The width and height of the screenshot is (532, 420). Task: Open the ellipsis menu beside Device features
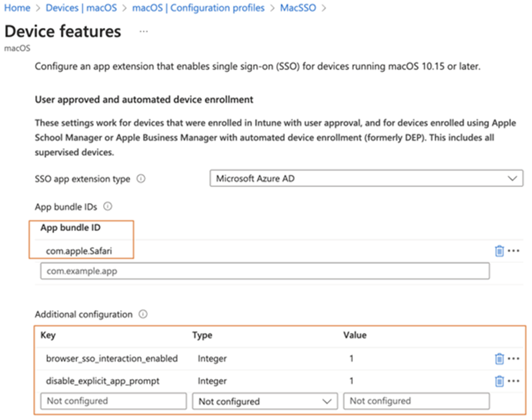tap(143, 32)
